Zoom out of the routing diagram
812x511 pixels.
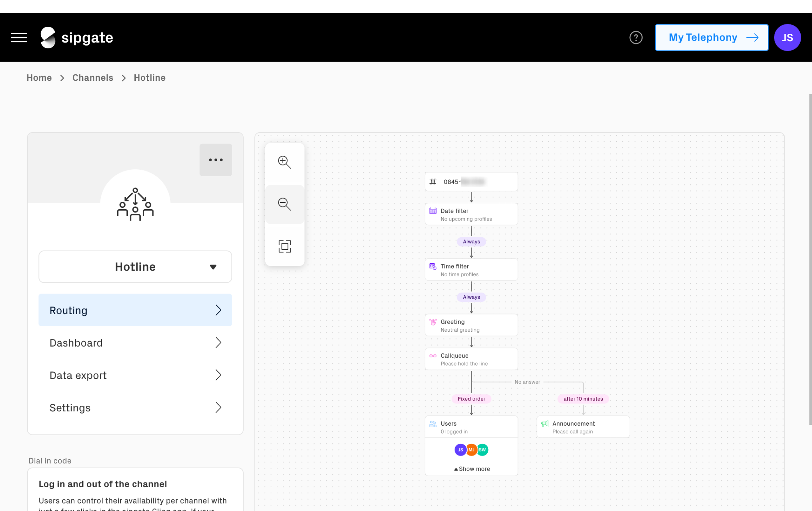coord(285,204)
